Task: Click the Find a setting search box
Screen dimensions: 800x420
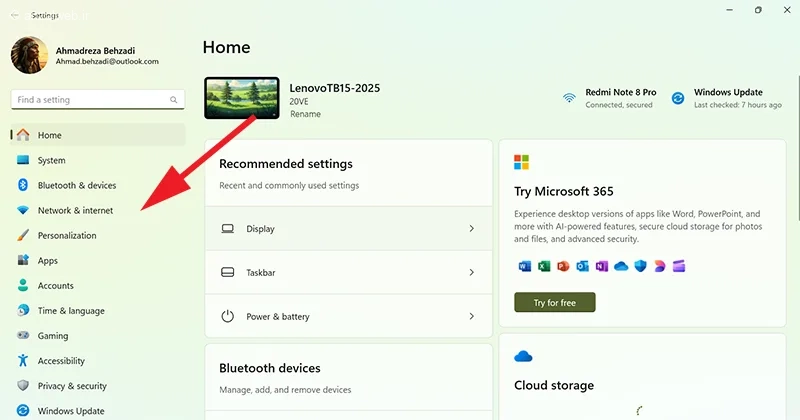Action: [92, 100]
